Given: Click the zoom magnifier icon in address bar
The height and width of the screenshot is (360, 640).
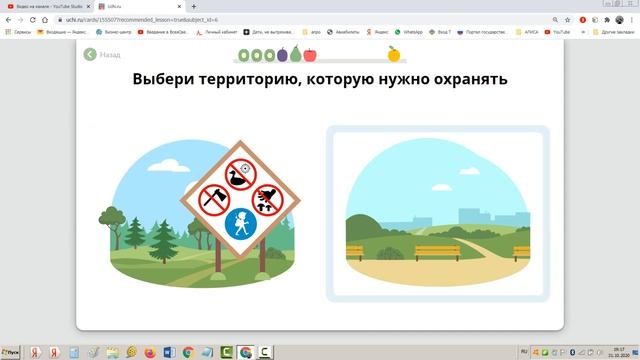Looking at the screenshot, I should [555, 20].
